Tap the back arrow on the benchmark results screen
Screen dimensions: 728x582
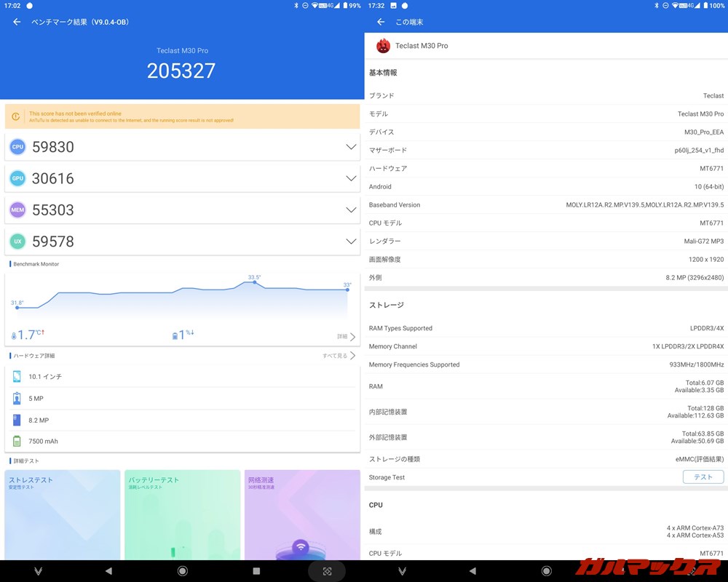[x=15, y=23]
